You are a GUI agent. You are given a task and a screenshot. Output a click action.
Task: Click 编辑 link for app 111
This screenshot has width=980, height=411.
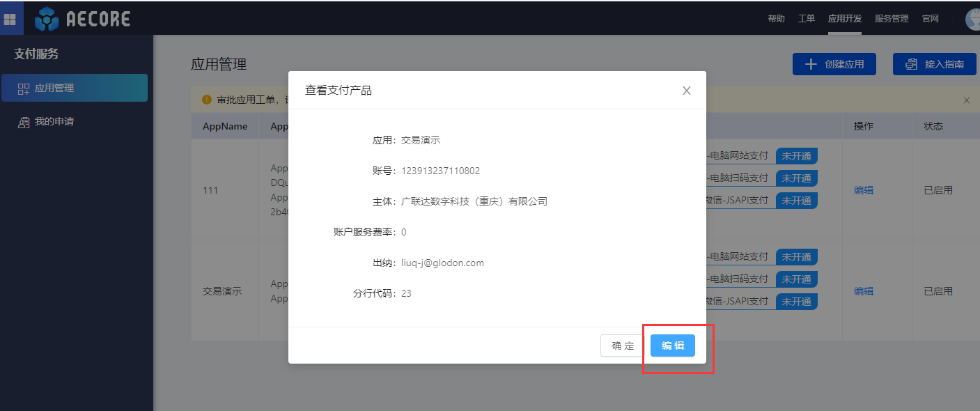click(864, 190)
